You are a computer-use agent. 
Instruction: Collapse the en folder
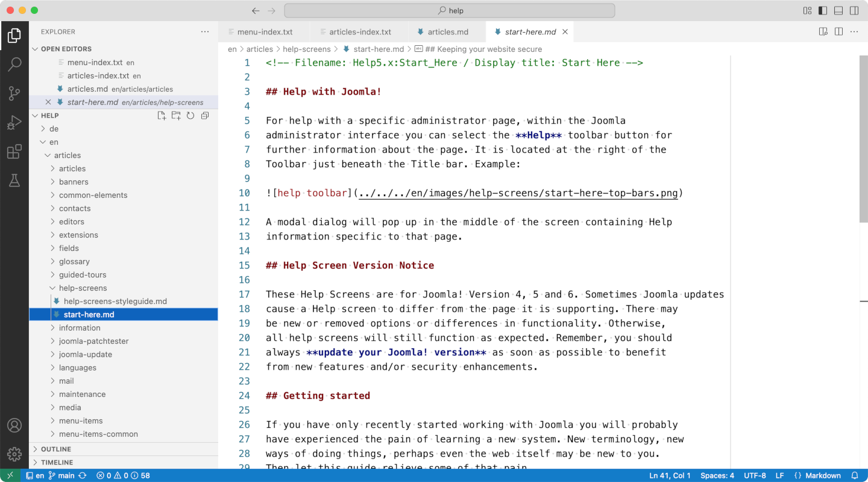124,142
